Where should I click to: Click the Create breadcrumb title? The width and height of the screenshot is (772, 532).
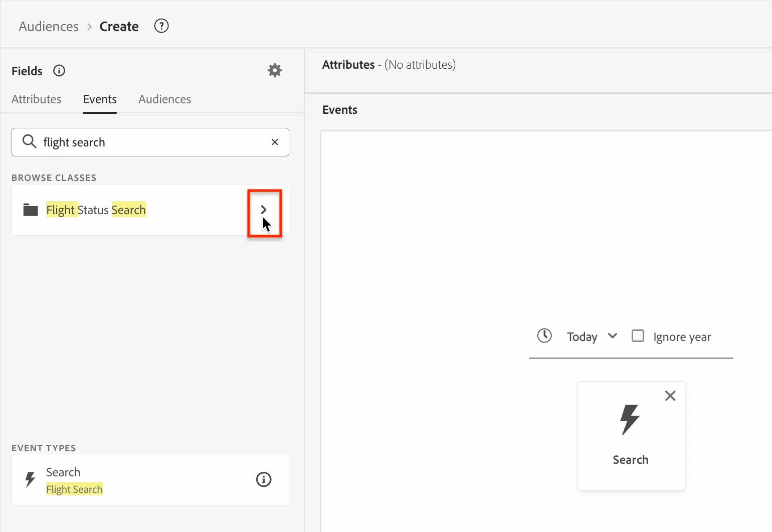[119, 26]
